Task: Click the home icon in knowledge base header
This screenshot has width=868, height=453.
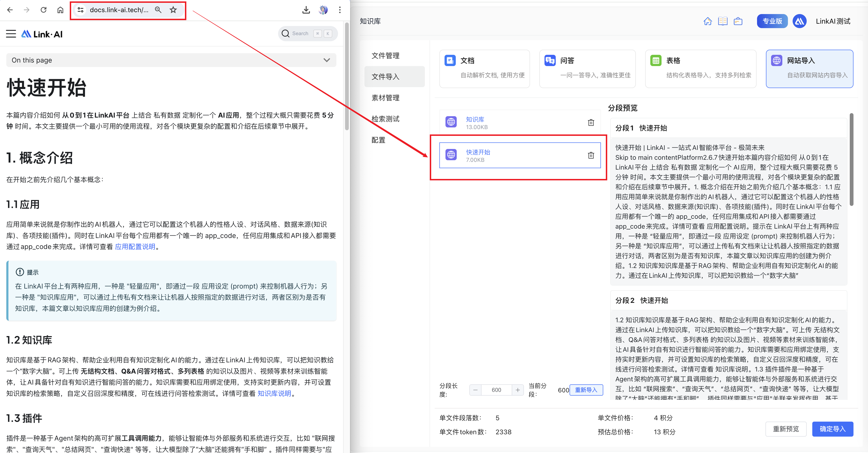Action: (x=707, y=21)
